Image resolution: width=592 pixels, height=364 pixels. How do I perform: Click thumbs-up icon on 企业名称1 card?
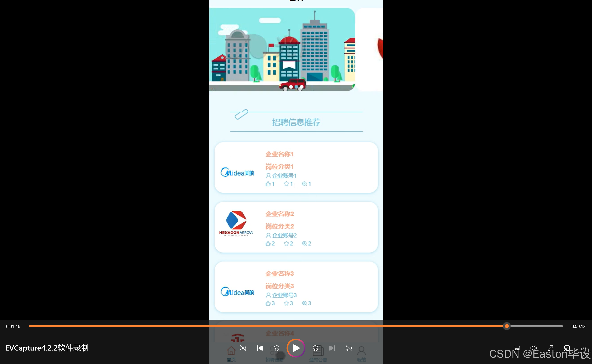pos(268,184)
